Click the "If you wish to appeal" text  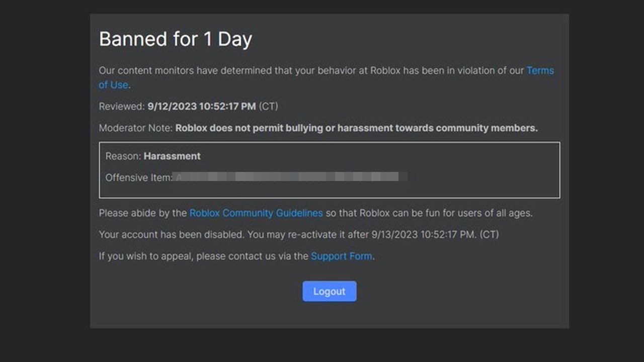[x=146, y=256]
